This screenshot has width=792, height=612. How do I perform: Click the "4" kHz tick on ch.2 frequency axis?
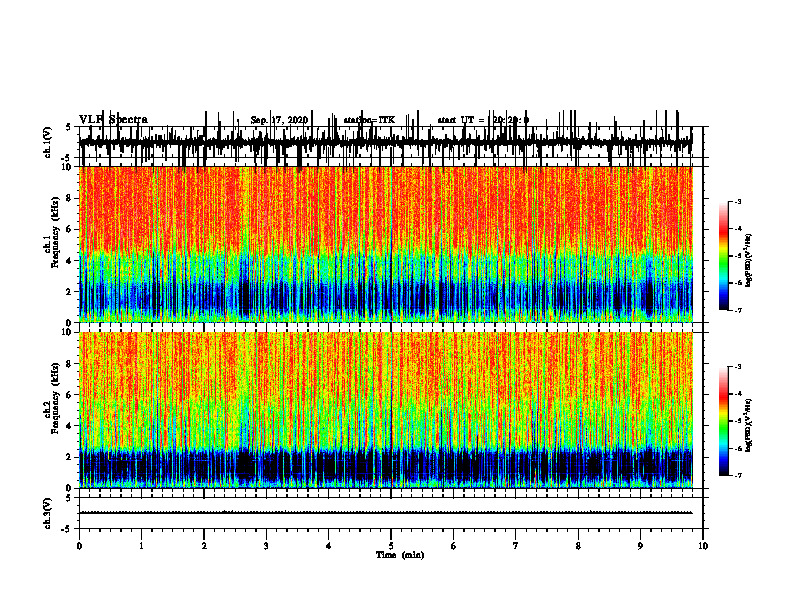point(69,426)
